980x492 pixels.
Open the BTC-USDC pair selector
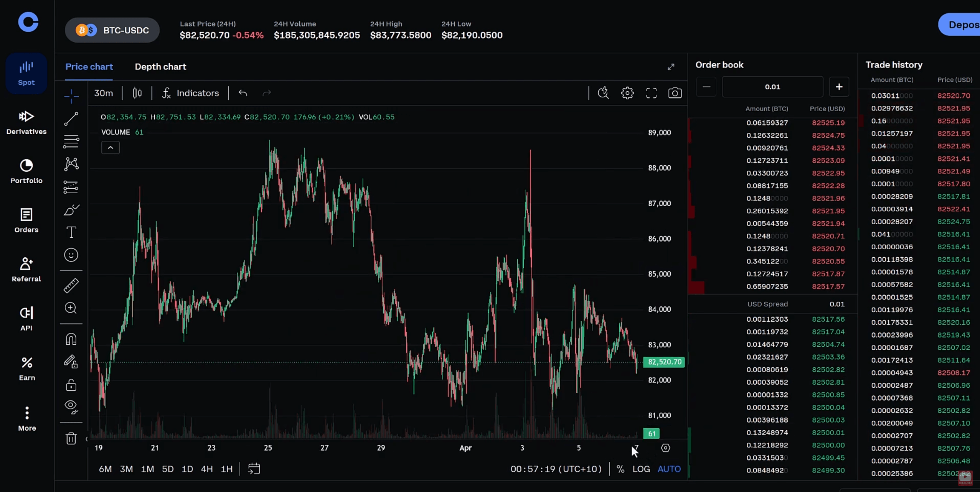tap(112, 30)
